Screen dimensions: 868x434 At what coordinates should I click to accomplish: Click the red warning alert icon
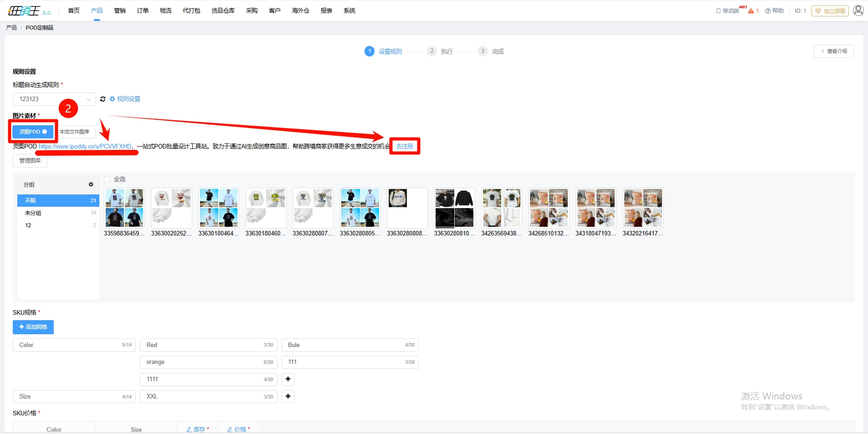coord(751,11)
